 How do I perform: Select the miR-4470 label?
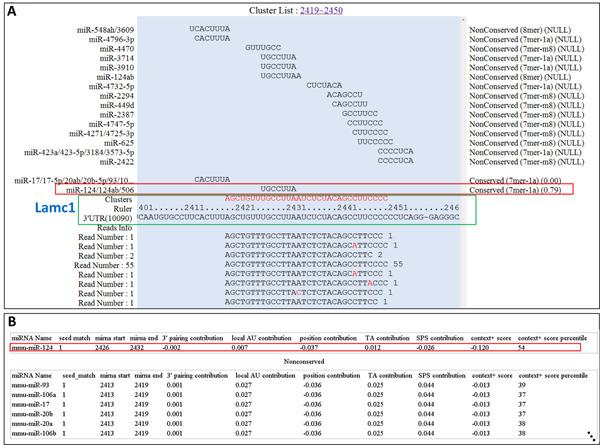pos(117,49)
